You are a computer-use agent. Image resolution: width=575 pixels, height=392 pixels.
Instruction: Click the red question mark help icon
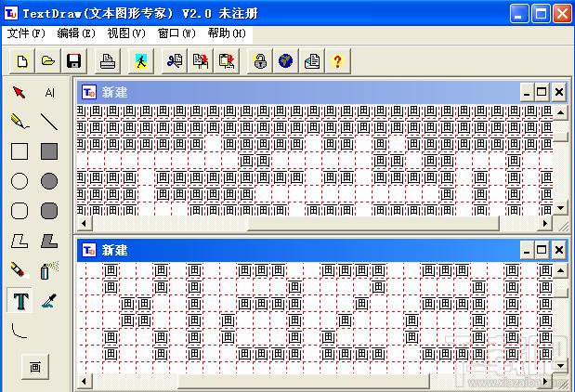[337, 61]
